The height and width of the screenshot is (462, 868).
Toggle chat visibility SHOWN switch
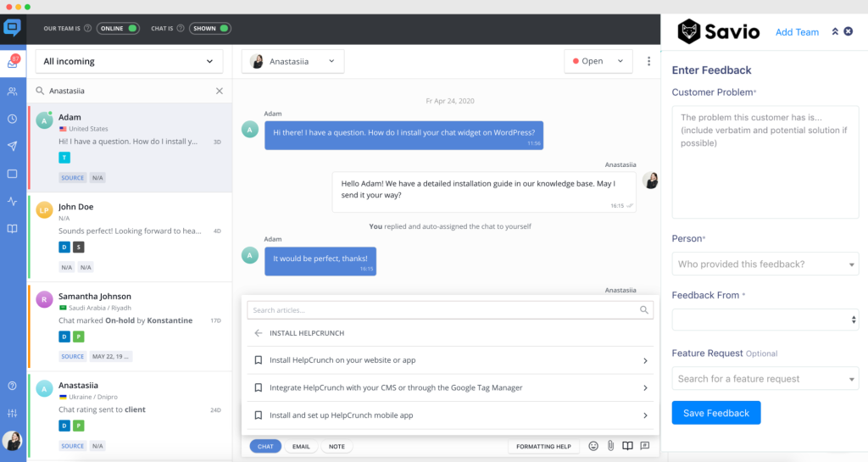click(210, 28)
